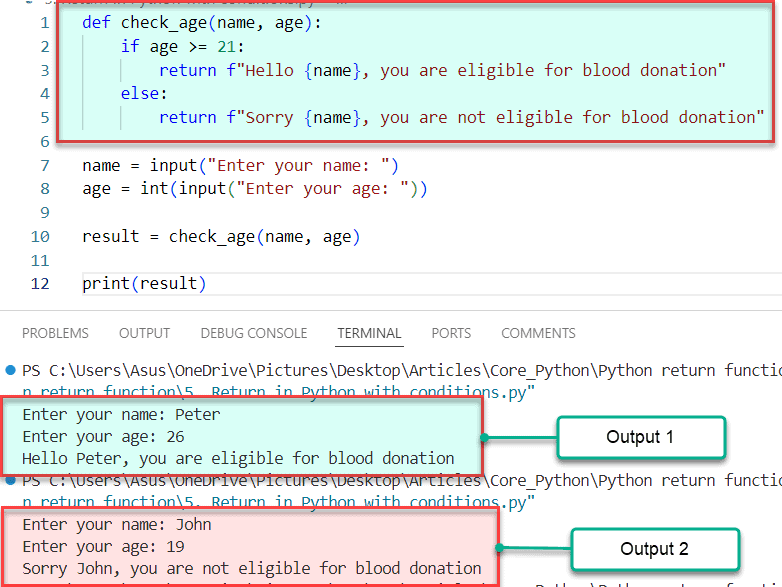Click the 'print(result)' code line
Image resolution: width=782 pixels, height=587 pixels.
click(x=144, y=284)
